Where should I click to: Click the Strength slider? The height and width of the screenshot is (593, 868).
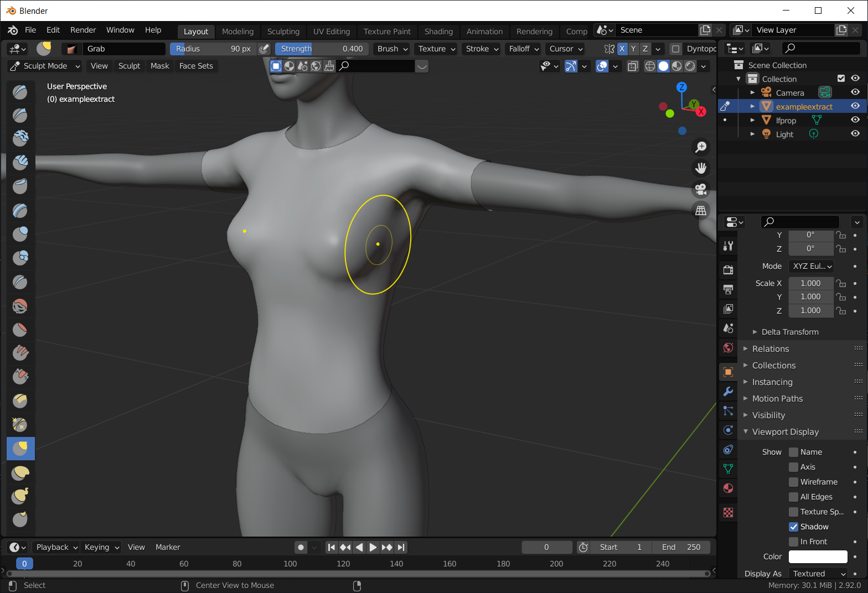pyautogui.click(x=322, y=49)
